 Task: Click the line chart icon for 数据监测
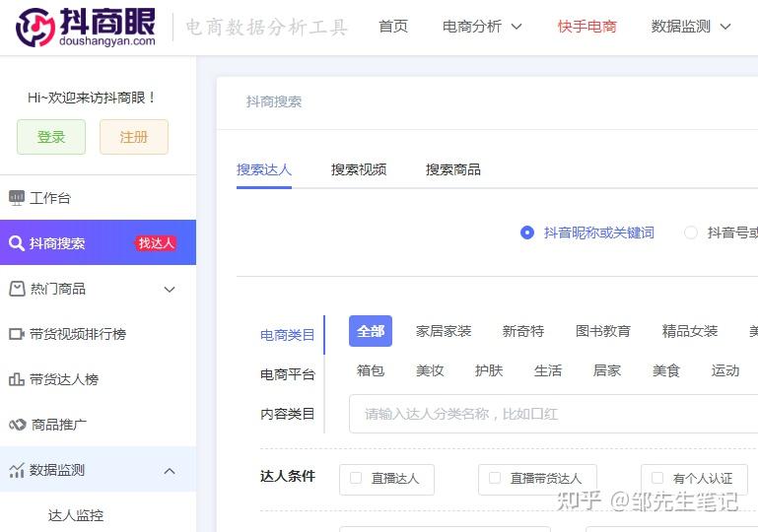pos(17,470)
